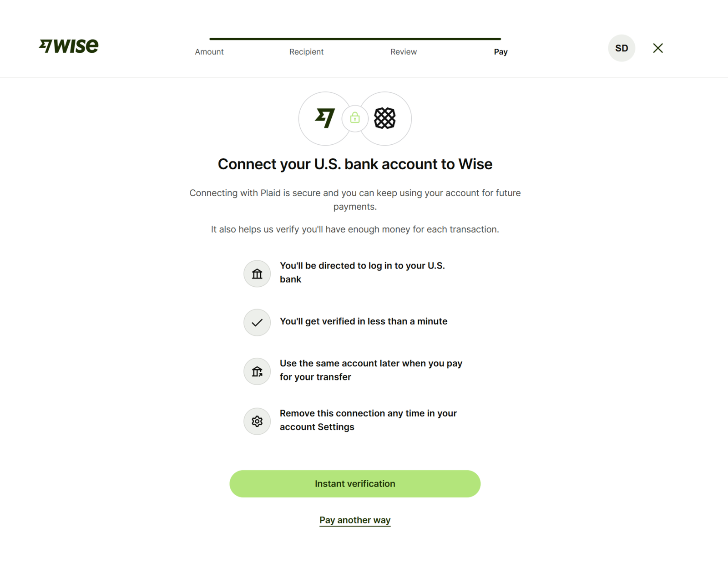
Task: Choose Pay another way link
Action: (x=355, y=520)
